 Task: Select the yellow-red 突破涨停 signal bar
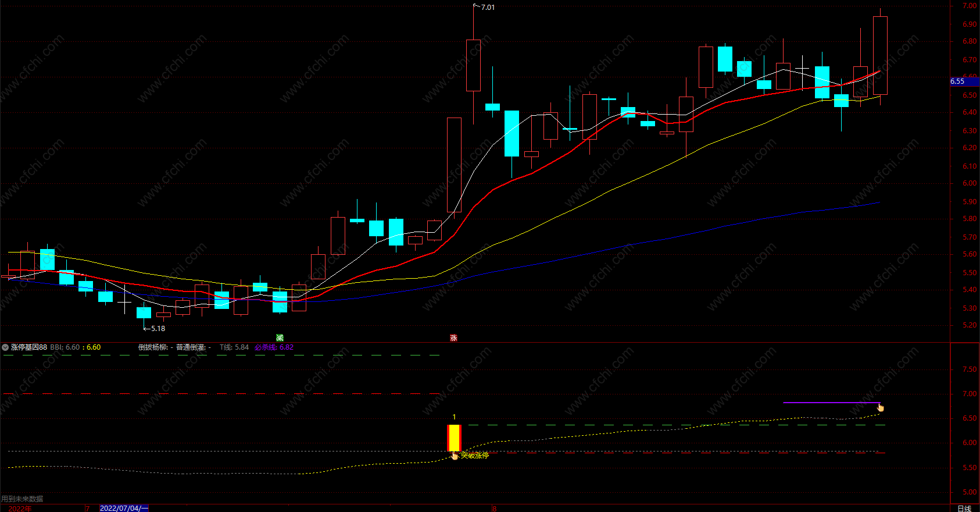pos(454,438)
